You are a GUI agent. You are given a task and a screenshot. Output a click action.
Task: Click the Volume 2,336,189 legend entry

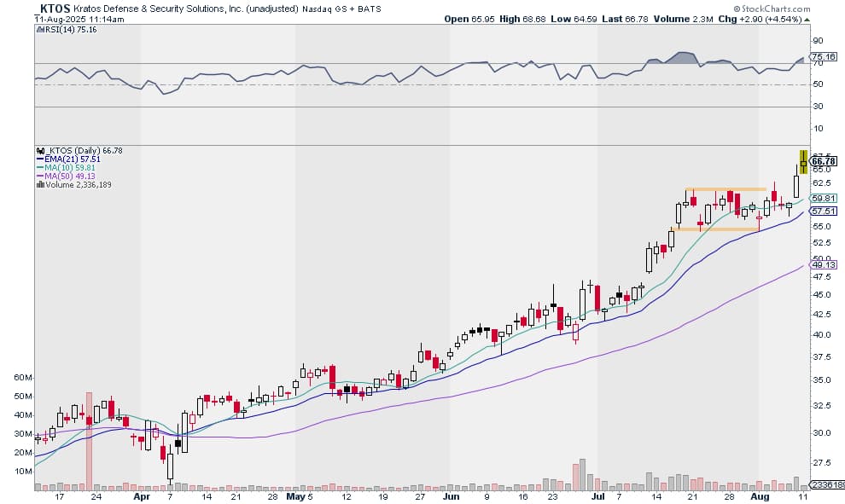[79, 185]
